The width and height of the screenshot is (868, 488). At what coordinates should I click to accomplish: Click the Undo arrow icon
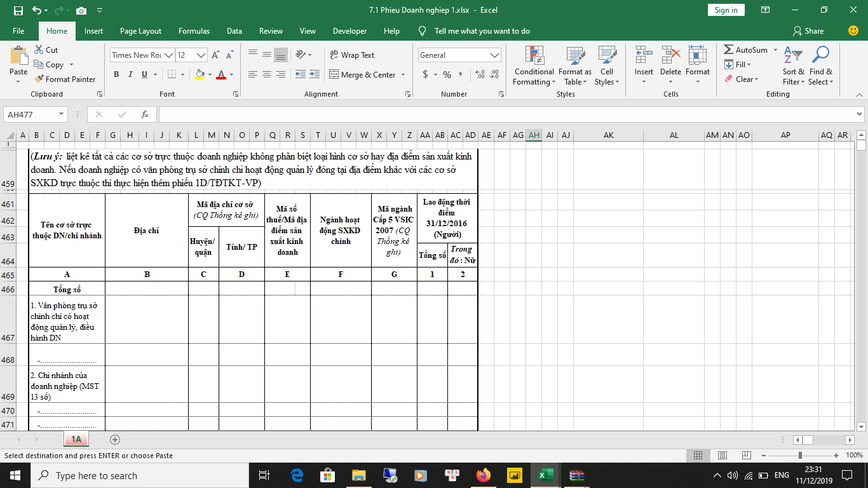(x=36, y=10)
